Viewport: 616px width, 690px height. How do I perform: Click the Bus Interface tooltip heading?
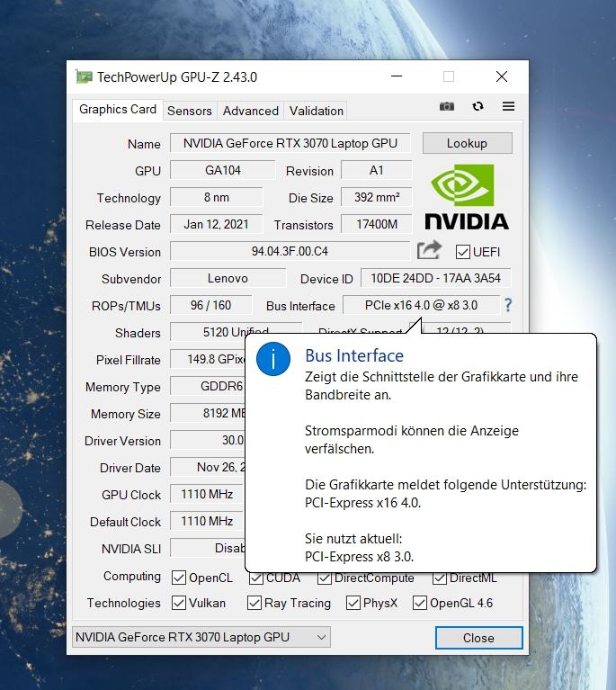(x=354, y=355)
